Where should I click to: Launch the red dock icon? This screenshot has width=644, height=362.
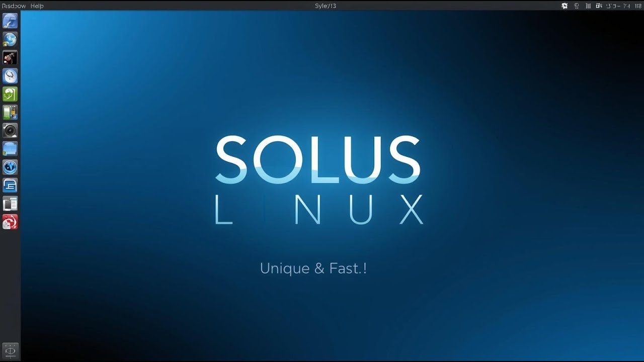(x=10, y=222)
